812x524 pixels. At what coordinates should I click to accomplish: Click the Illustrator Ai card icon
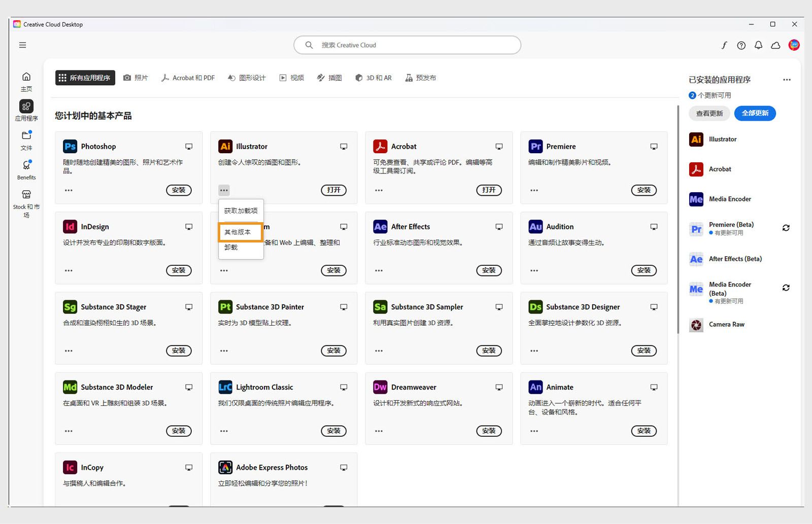pyautogui.click(x=225, y=146)
